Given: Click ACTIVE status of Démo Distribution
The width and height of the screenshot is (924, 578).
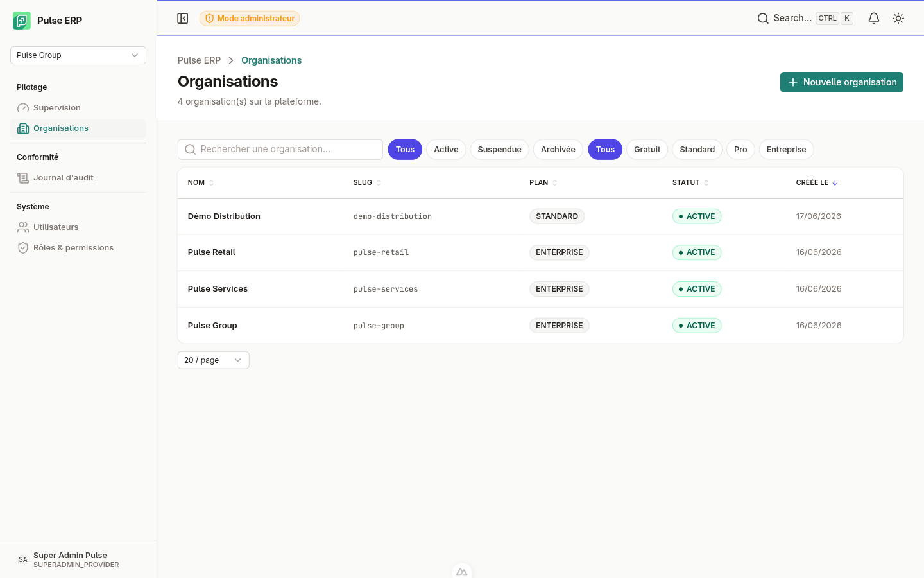Looking at the screenshot, I should 697,216.
